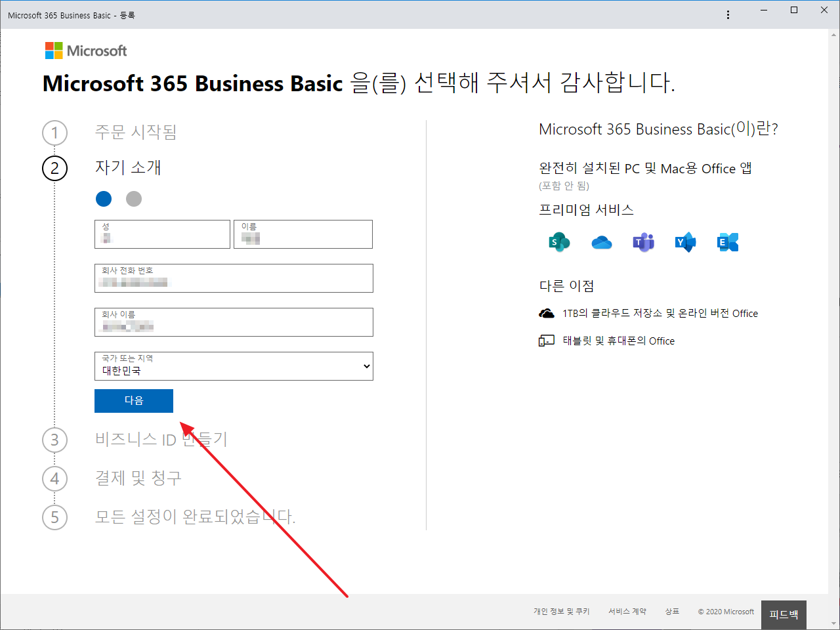This screenshot has height=630, width=840.
Task: Click the 다음 button
Action: click(134, 401)
